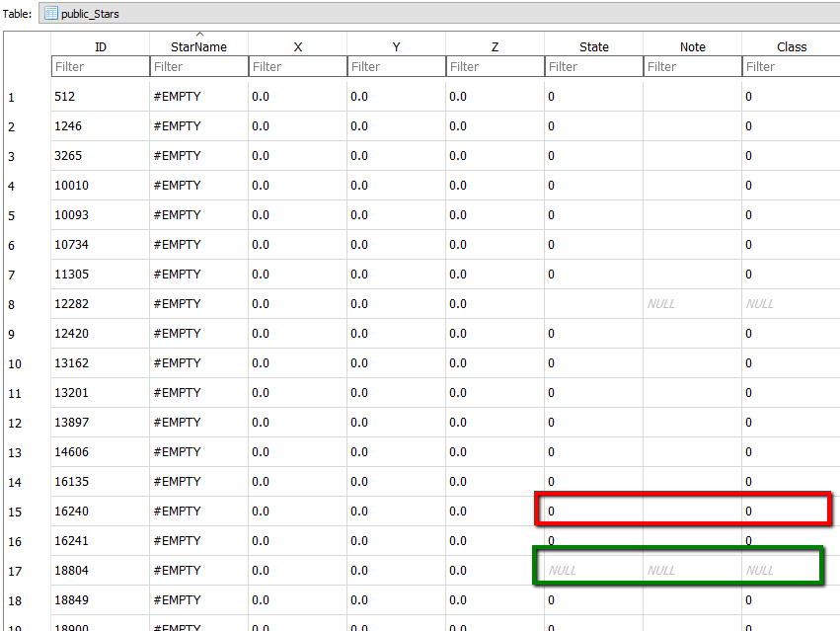This screenshot has height=631, width=840.
Task: Focus the StarName filter field
Action: 198,66
